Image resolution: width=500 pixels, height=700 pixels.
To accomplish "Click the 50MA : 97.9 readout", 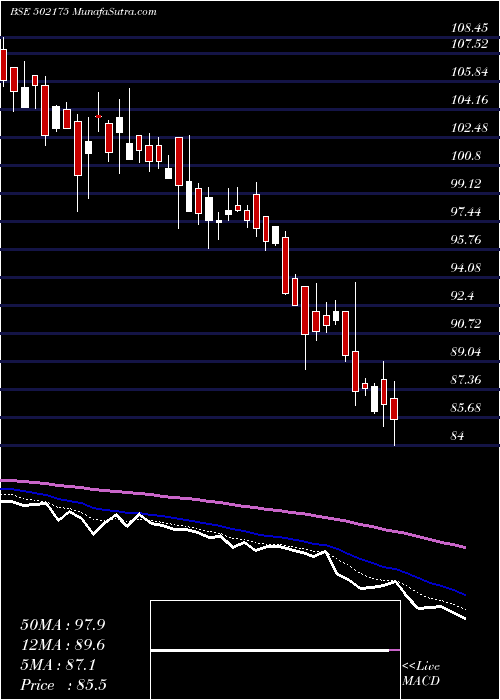I will tap(63, 625).
